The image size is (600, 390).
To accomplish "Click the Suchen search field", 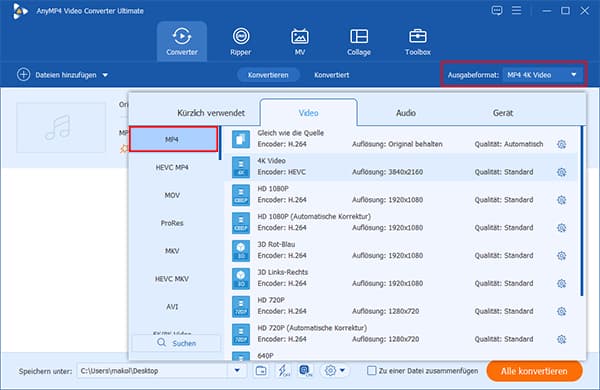I will coord(176,343).
